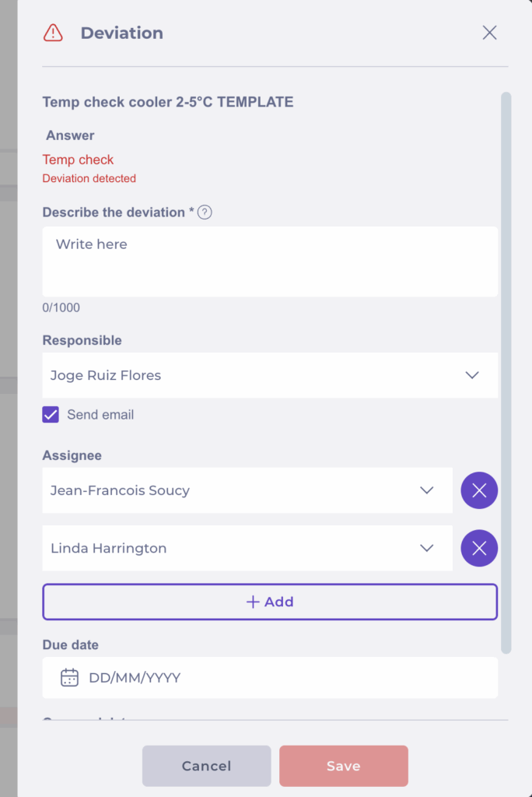532x797 pixels.
Task: Click the red Temp check answer text
Action: coord(78,160)
